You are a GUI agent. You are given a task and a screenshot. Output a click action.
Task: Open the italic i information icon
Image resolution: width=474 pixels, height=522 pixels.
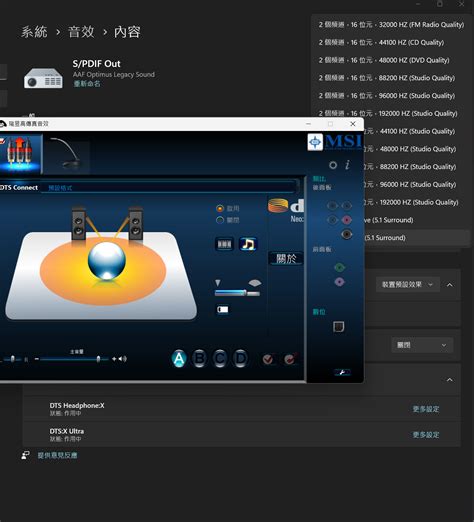click(x=347, y=165)
